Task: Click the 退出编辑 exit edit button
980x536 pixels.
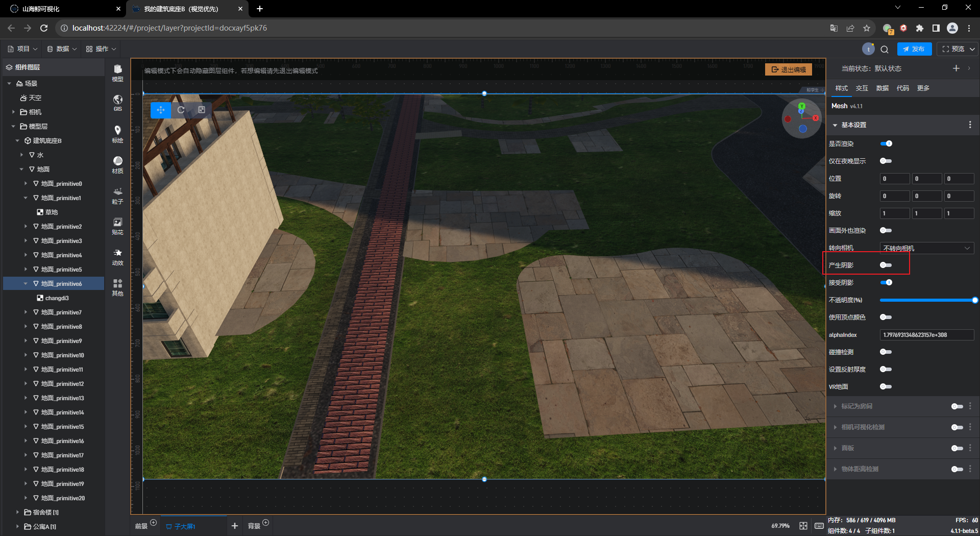Action: (x=789, y=69)
